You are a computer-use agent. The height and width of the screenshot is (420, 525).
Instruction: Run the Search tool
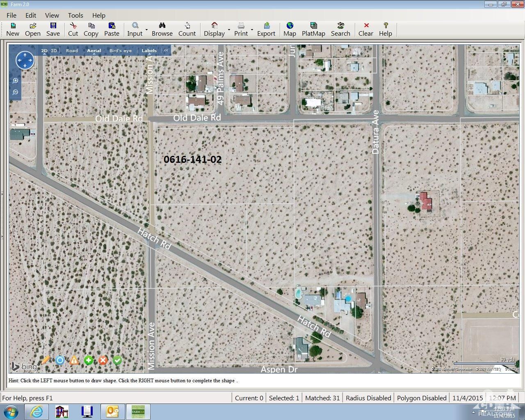pos(340,29)
